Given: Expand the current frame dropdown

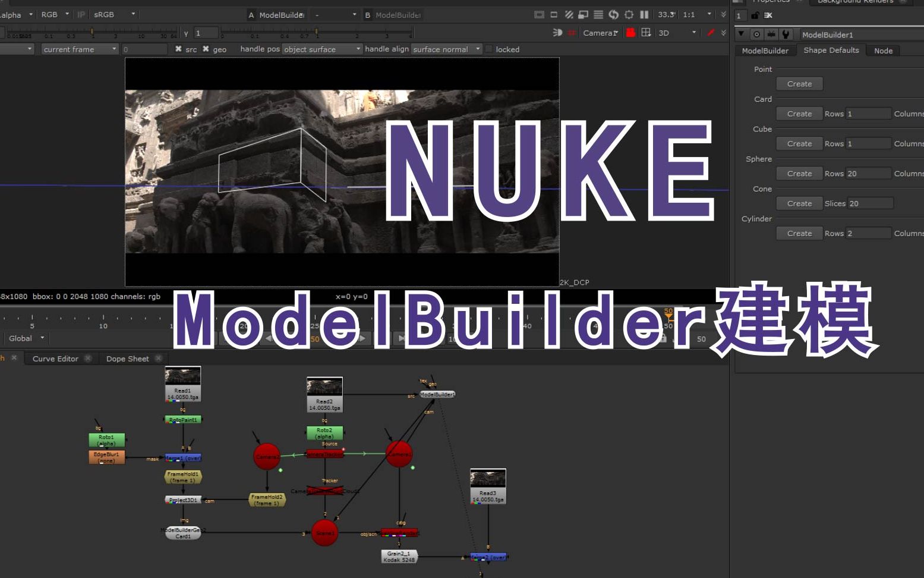Looking at the screenshot, I should pyautogui.click(x=78, y=49).
